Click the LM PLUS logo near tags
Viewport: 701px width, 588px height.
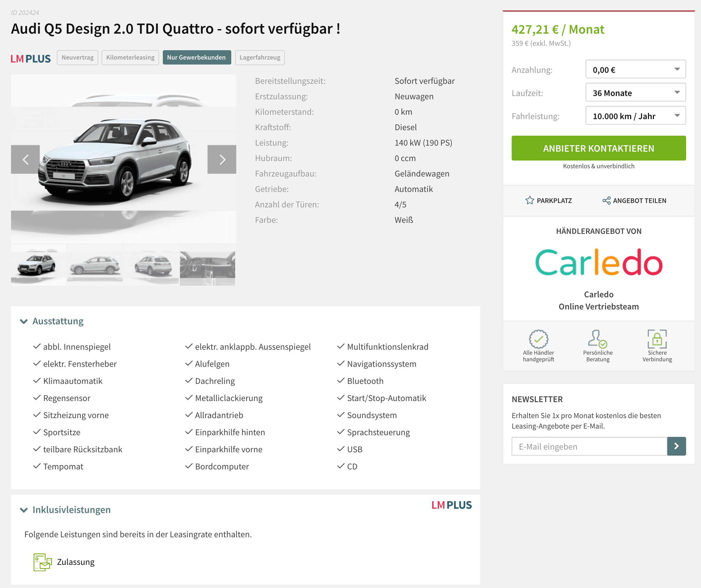point(31,59)
